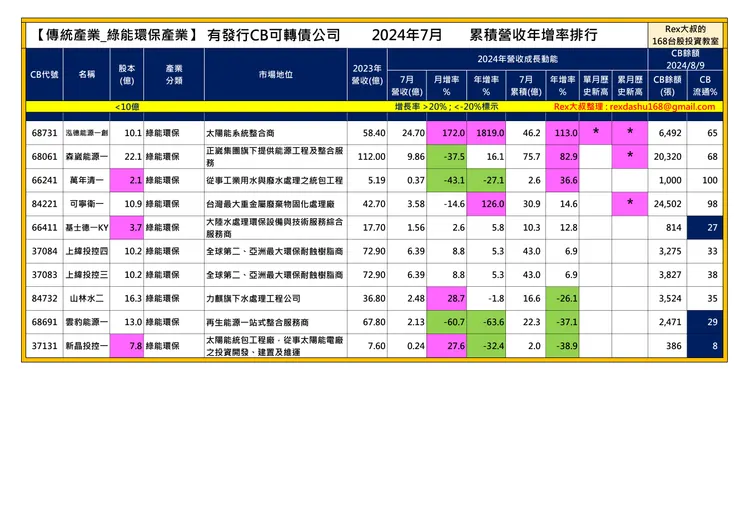Viewport: 740px width, 523px height.
Task: Click the '再生能源一站式整合服務商' cell
Action: pos(276,322)
